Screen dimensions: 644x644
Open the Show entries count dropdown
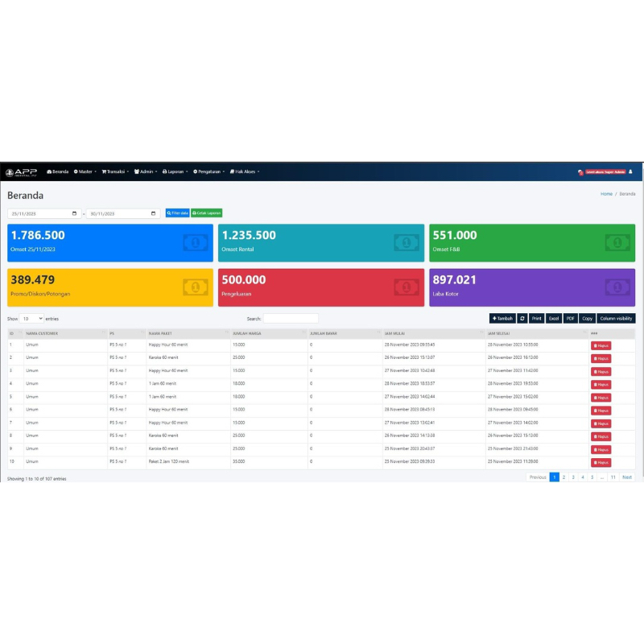(x=31, y=318)
